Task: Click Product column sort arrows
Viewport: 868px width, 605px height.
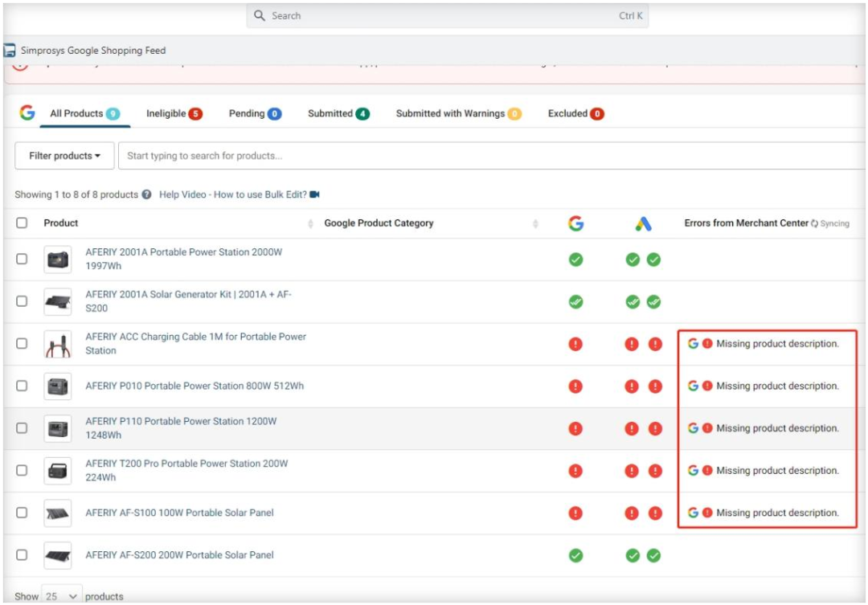Action: pyautogui.click(x=310, y=223)
